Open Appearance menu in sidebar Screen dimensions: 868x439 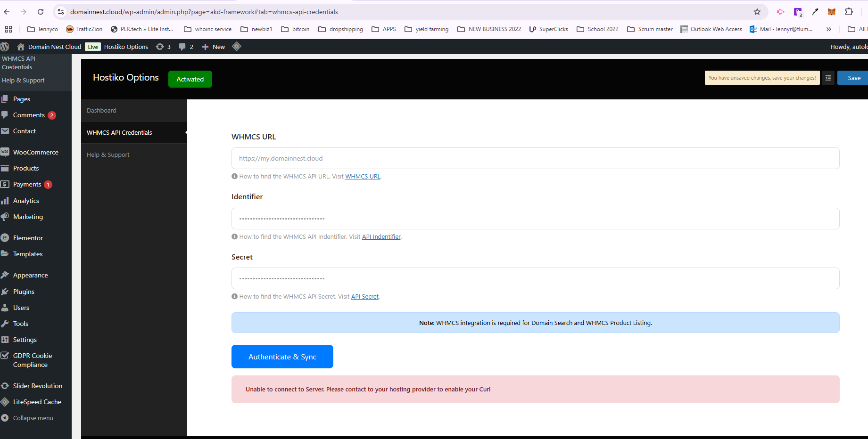click(x=31, y=275)
